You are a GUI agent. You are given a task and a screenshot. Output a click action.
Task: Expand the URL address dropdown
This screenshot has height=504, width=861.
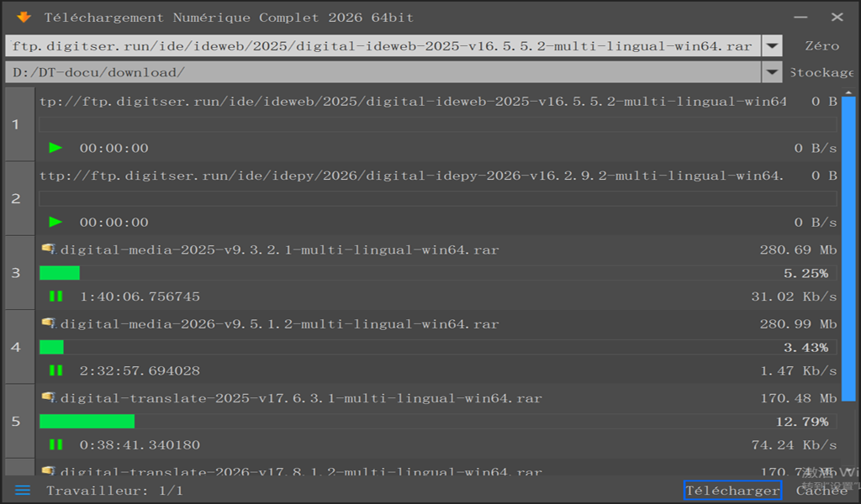coord(772,46)
